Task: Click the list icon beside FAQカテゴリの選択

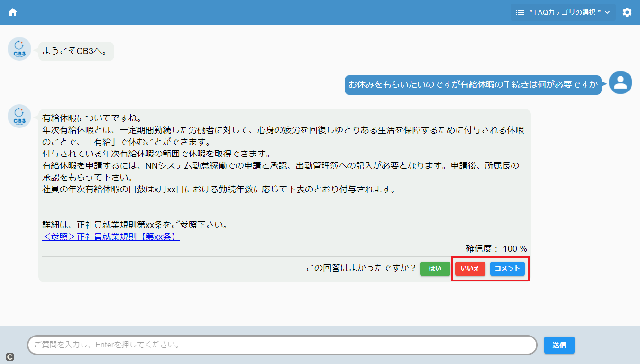Action: tap(520, 12)
